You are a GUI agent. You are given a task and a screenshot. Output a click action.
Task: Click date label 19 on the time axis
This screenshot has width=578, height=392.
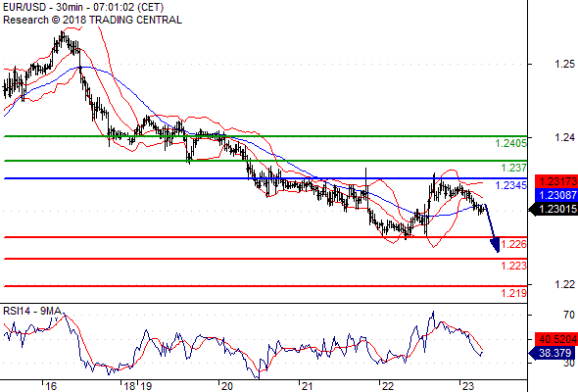(x=146, y=386)
